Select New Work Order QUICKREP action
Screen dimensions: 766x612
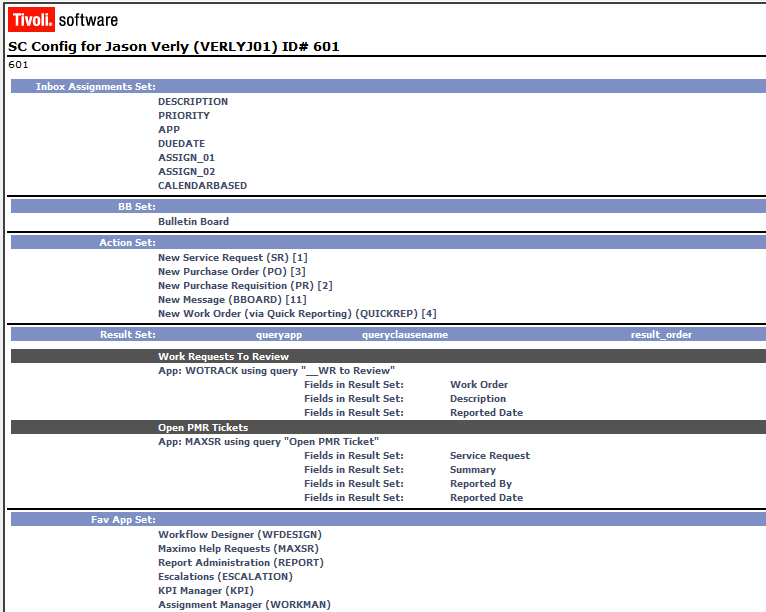point(297,314)
